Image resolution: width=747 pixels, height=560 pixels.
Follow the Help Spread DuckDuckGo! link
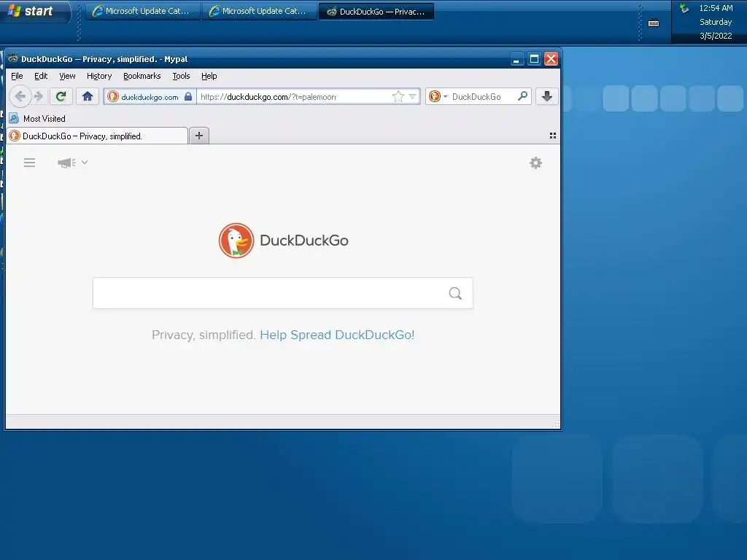tap(337, 335)
